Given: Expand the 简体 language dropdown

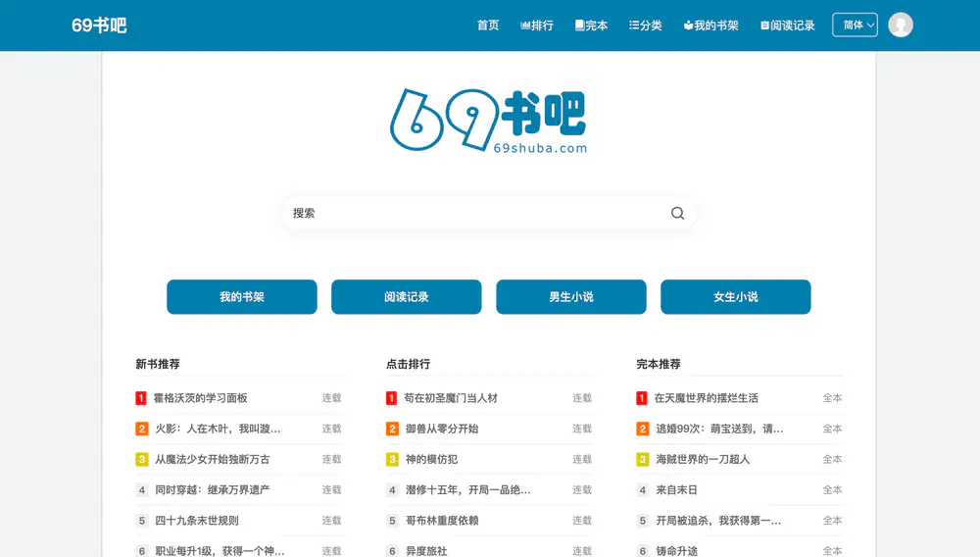Looking at the screenshot, I should pos(855,25).
